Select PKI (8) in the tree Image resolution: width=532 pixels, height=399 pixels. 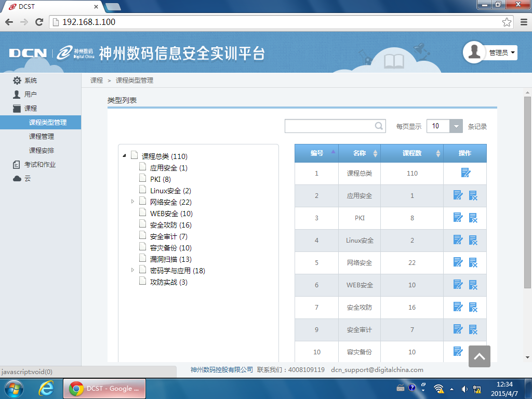click(161, 179)
